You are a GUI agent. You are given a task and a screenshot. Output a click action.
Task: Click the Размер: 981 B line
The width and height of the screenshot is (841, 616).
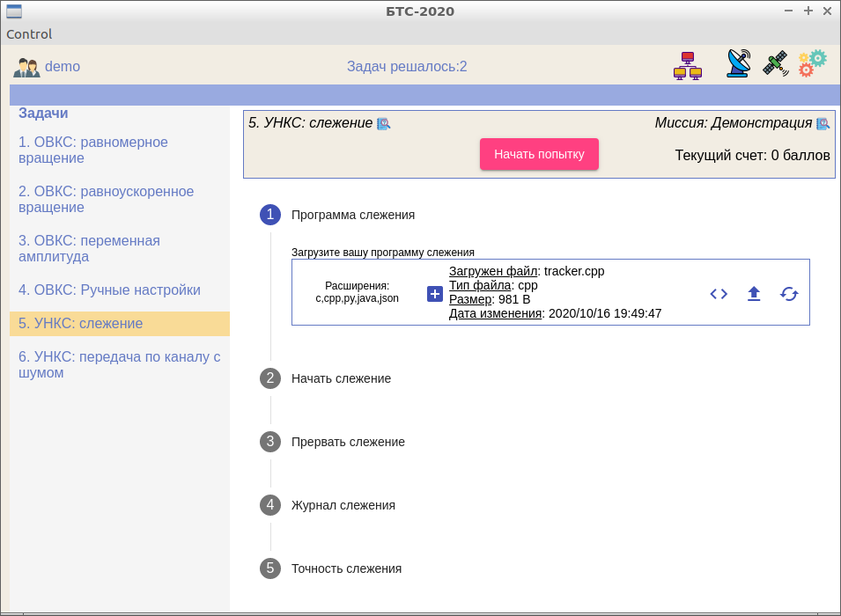[490, 299]
